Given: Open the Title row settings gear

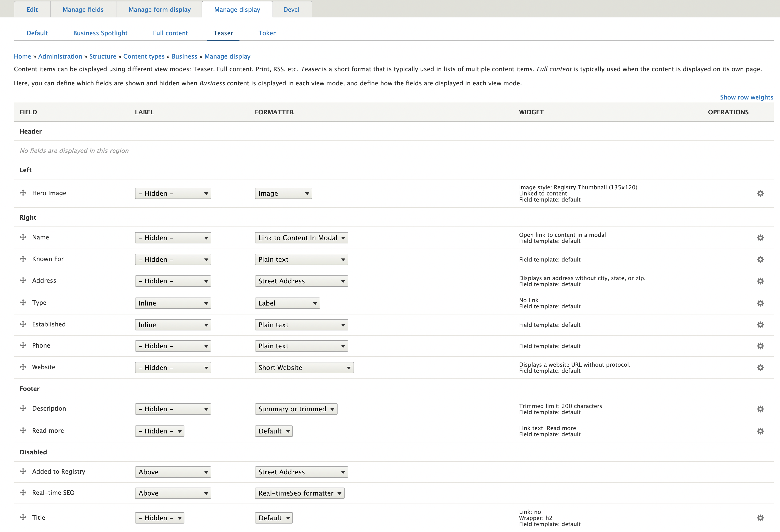Looking at the screenshot, I should click(x=760, y=518).
